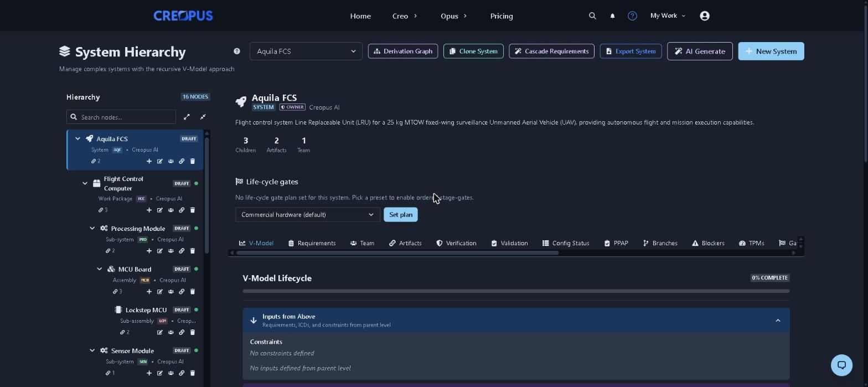Screen dimensions: 868x387
Task: Create a New System
Action: pyautogui.click(x=771, y=51)
